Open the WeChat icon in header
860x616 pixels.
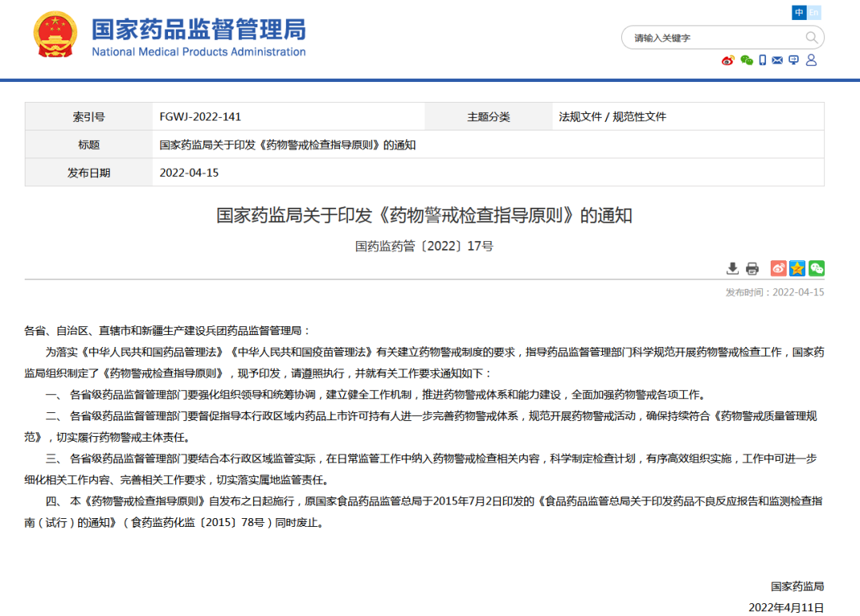tap(746, 60)
